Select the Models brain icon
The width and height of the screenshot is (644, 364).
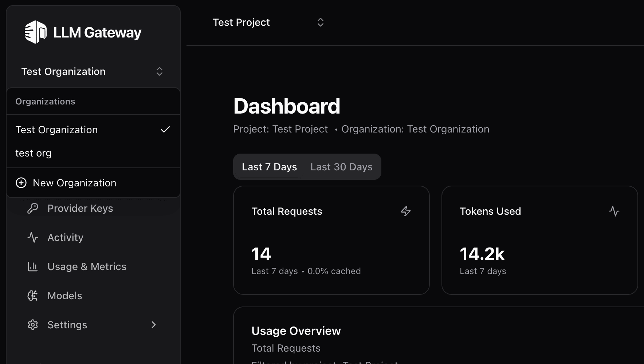33,295
